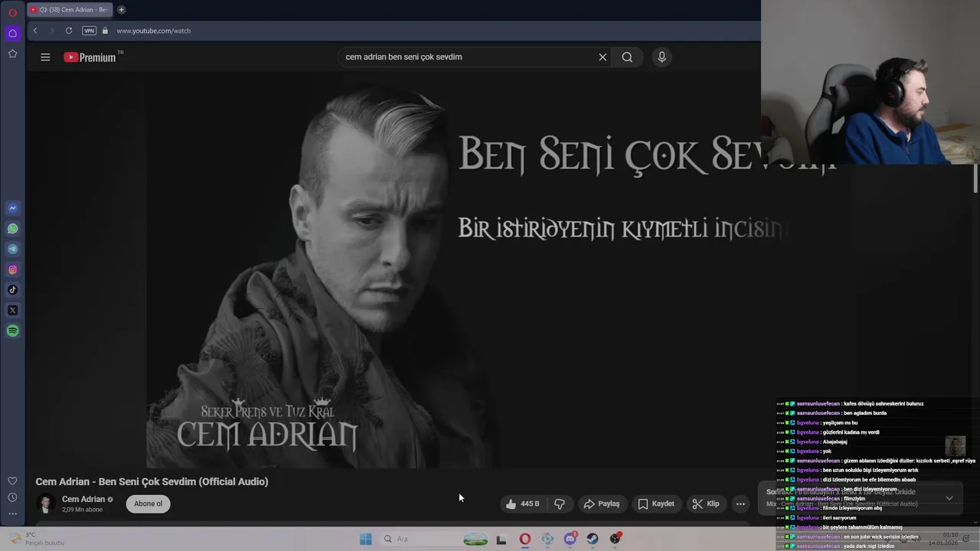
Task: Clear the search query with the X
Action: coord(603,57)
